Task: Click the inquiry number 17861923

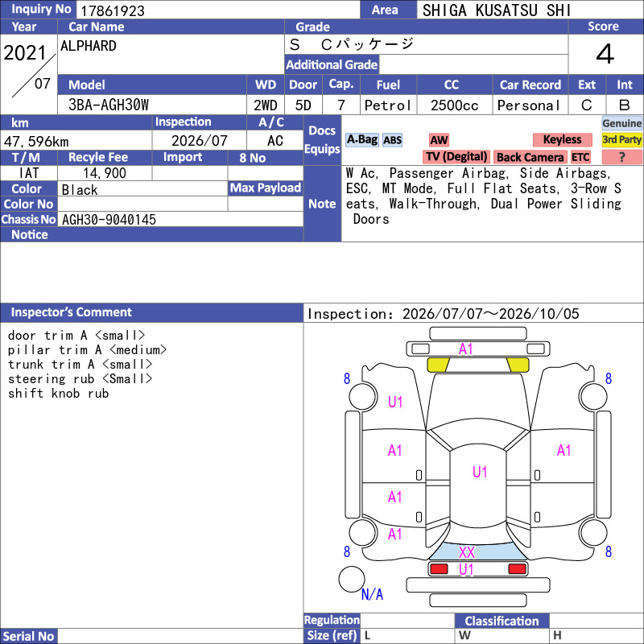Action: [x=113, y=10]
